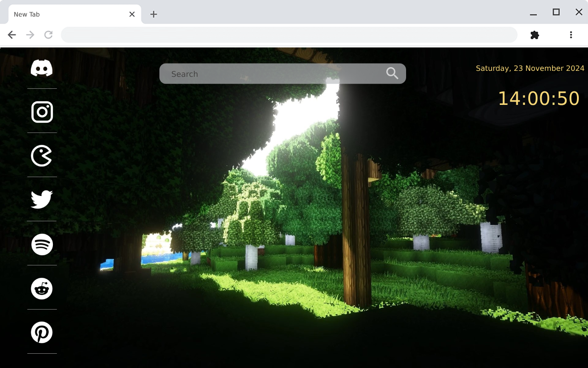The height and width of the screenshot is (368, 588).
Task: Click the browser forward arrow
Action: click(30, 35)
